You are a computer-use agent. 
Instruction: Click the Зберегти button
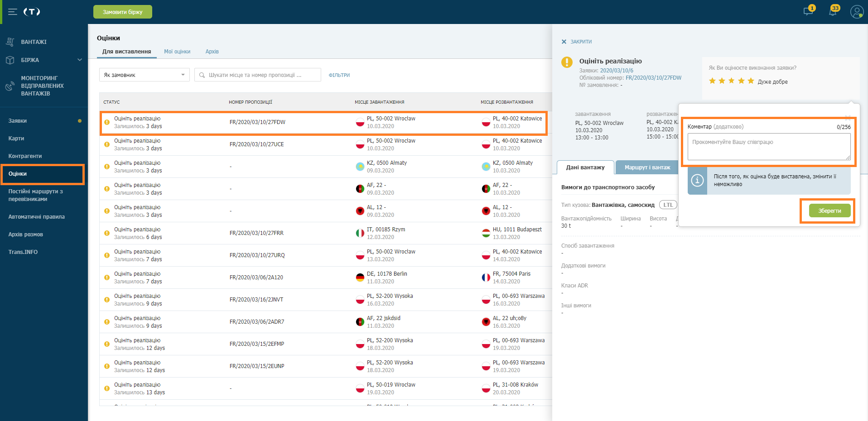(829, 211)
